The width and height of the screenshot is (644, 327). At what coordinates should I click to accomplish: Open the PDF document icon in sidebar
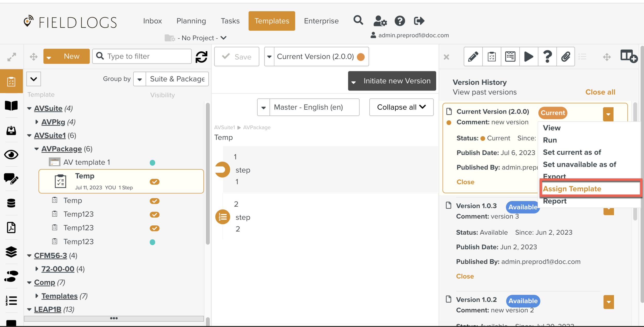click(x=11, y=228)
